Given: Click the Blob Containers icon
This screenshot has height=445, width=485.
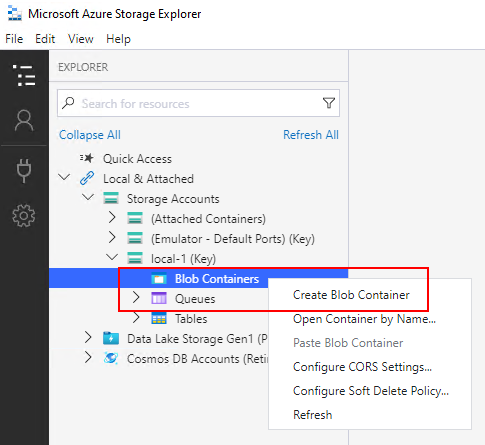Looking at the screenshot, I should (159, 278).
